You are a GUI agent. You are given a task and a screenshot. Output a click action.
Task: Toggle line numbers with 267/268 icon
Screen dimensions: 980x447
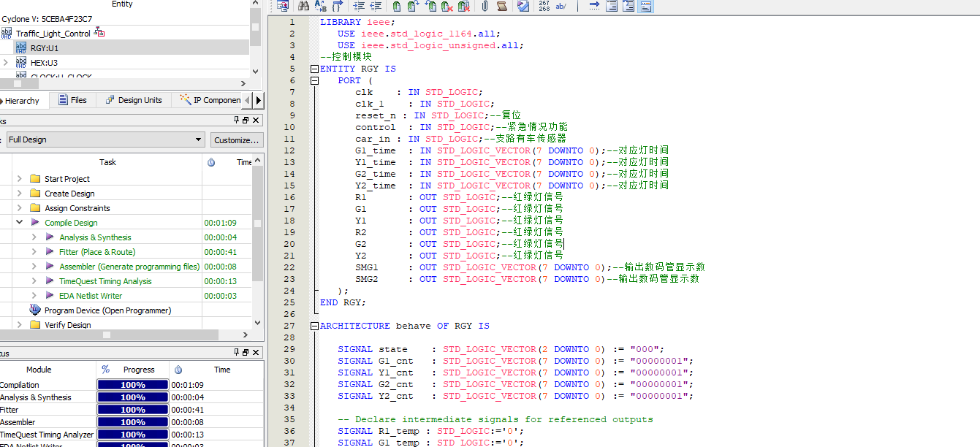[x=544, y=6]
